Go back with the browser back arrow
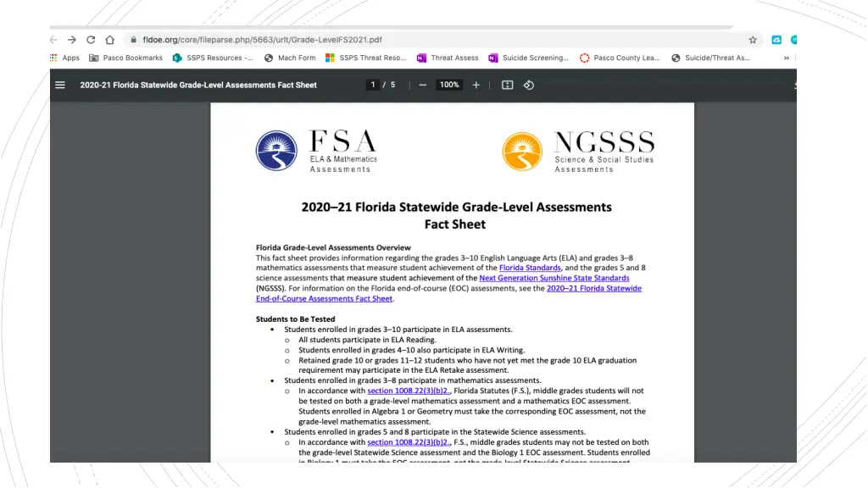 (x=53, y=40)
